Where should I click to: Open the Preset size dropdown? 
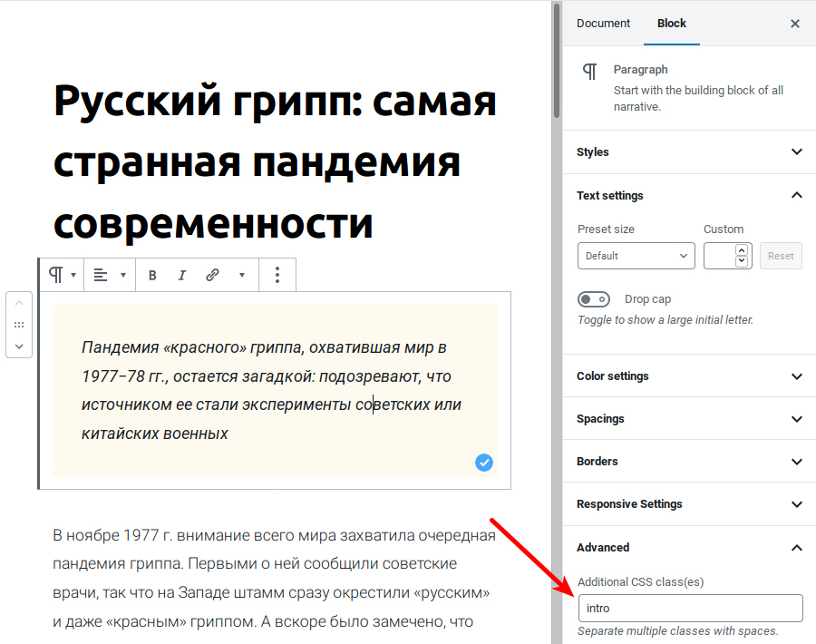click(636, 256)
